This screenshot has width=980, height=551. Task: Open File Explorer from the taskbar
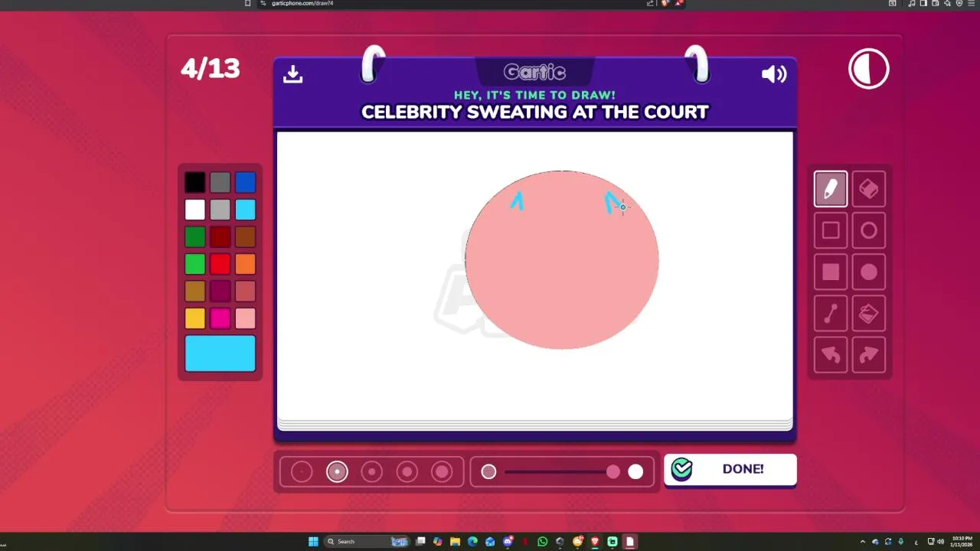455,542
